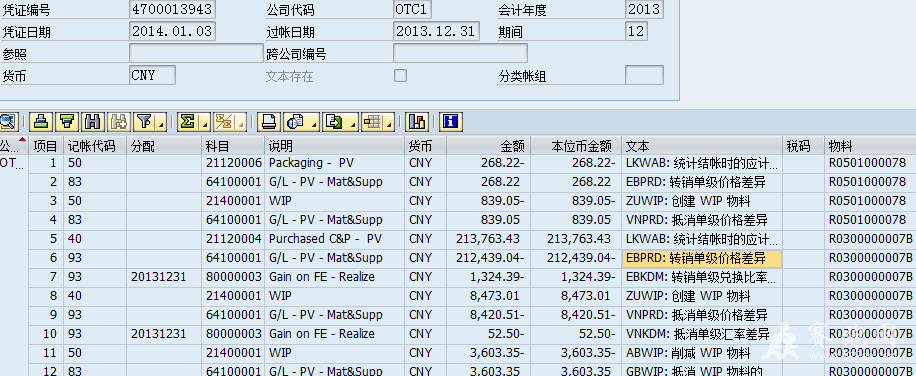Screen dimensions: 916x376
Task: Click amount 213,763.43 in 金额 column
Action: pyautogui.click(x=488, y=239)
